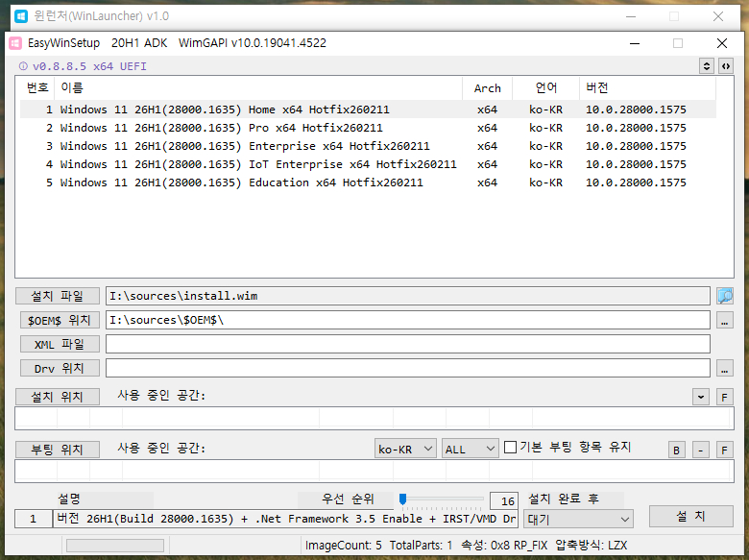749x560 pixels.
Task: Click the empty XML file path field
Action: [x=407, y=344]
